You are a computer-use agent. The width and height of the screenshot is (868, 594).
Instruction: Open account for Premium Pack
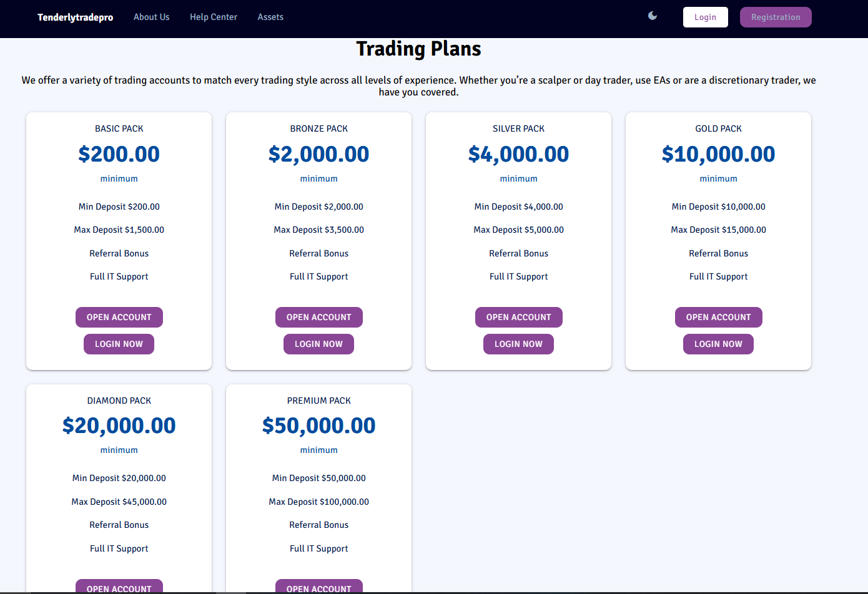click(318, 587)
